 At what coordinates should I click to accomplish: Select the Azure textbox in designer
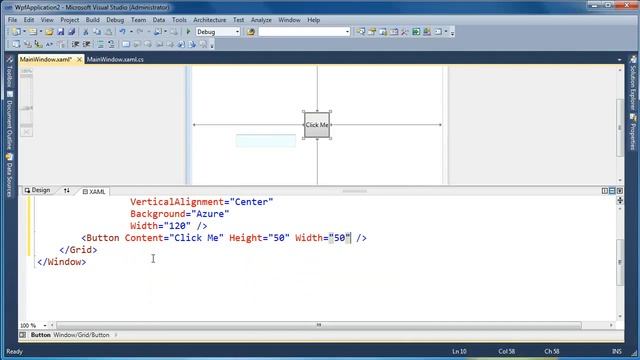pyautogui.click(x=266, y=141)
